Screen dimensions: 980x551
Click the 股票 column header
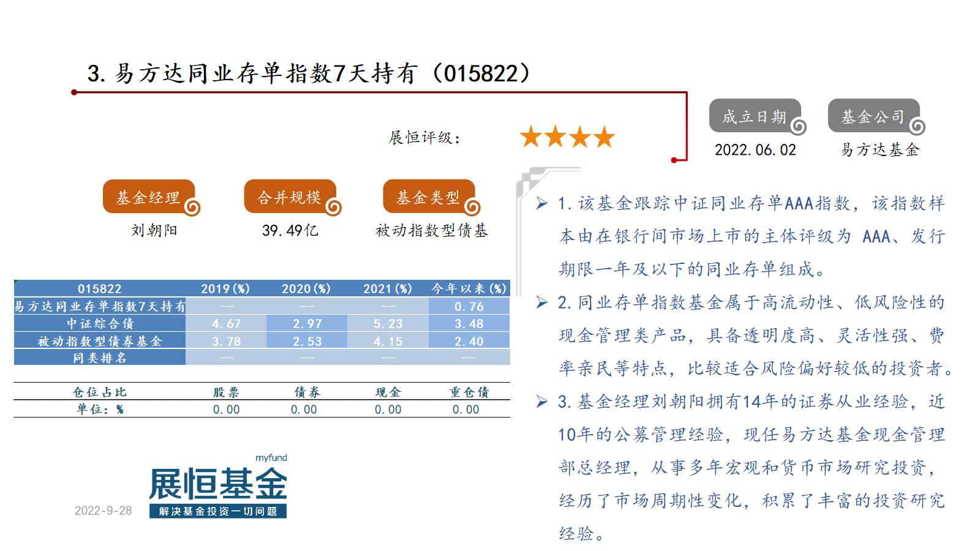[226, 392]
